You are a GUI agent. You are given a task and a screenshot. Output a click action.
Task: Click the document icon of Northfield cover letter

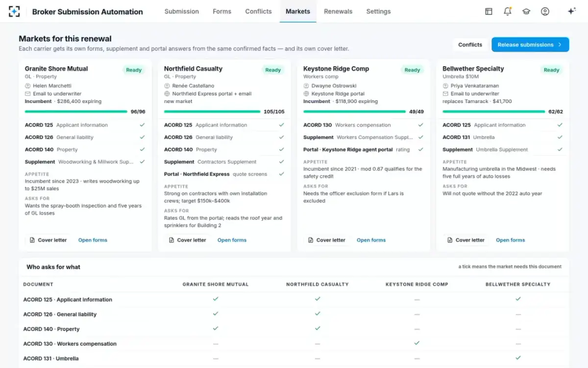(x=171, y=240)
